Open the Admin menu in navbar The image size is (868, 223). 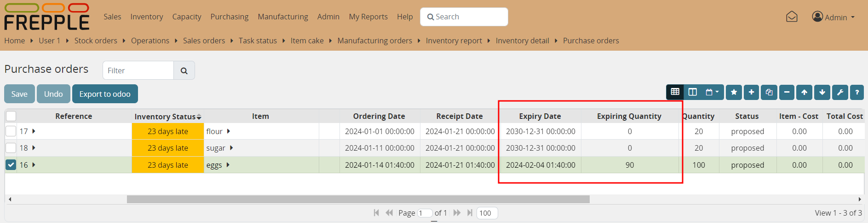328,17
